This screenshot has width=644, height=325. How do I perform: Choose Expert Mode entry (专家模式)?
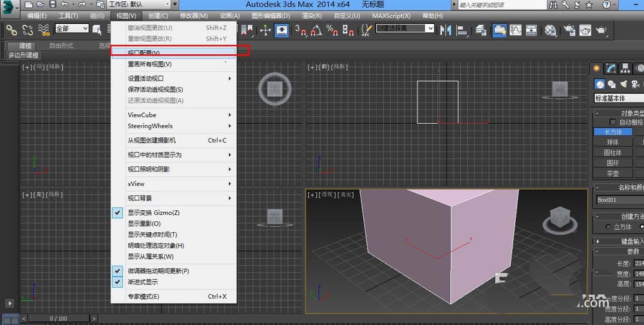[174, 297]
